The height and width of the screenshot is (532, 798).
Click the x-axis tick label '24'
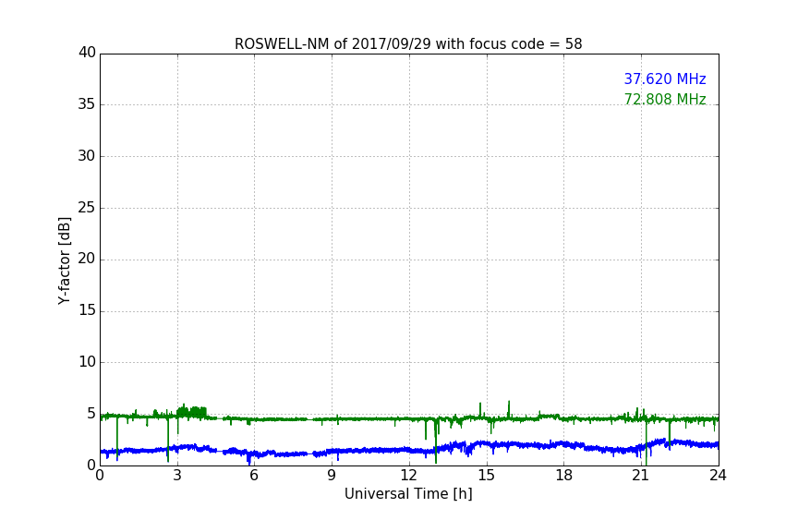tap(718, 476)
